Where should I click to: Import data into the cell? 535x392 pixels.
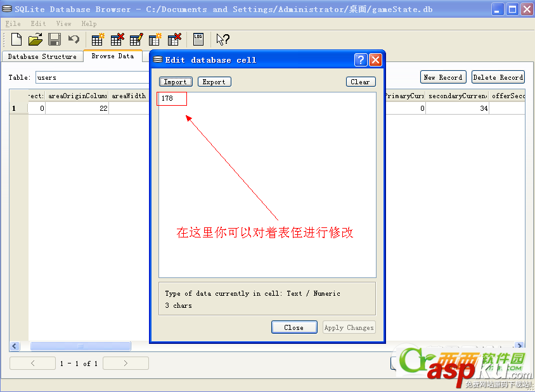[176, 81]
